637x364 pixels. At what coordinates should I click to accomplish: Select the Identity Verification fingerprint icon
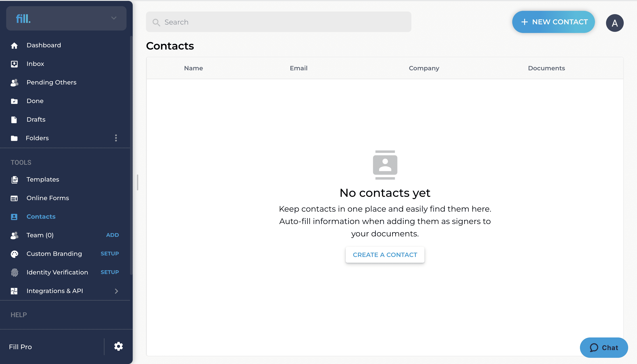[15, 272]
